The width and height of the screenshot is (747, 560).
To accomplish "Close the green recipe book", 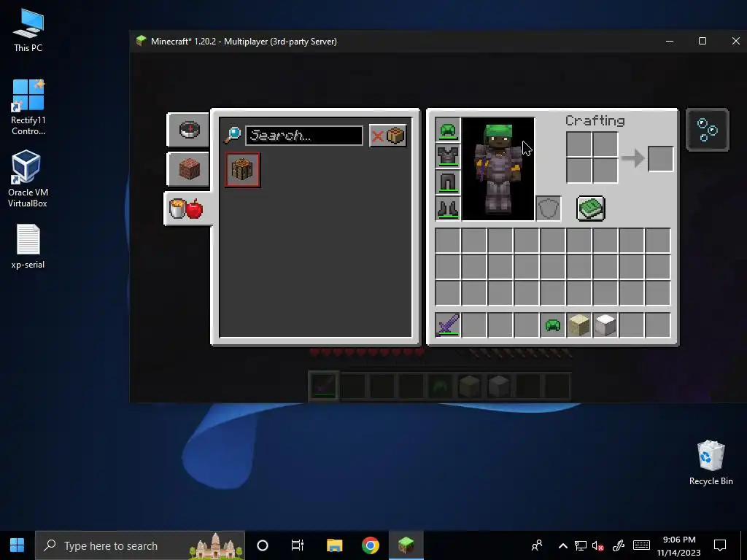I will [x=591, y=209].
